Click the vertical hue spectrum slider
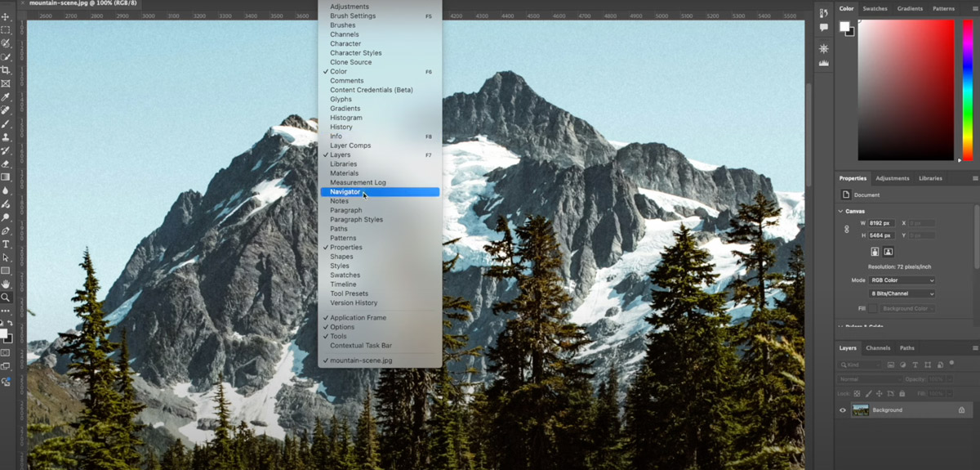 (x=968, y=90)
